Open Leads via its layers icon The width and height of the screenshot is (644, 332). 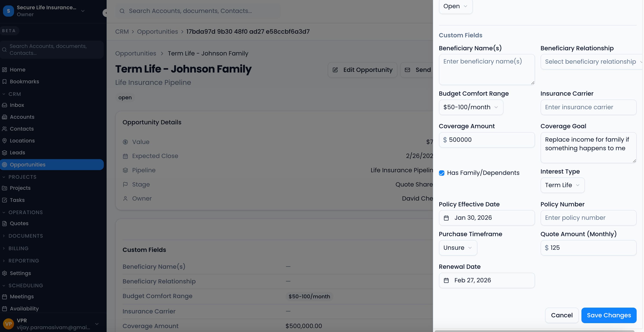tap(5, 152)
